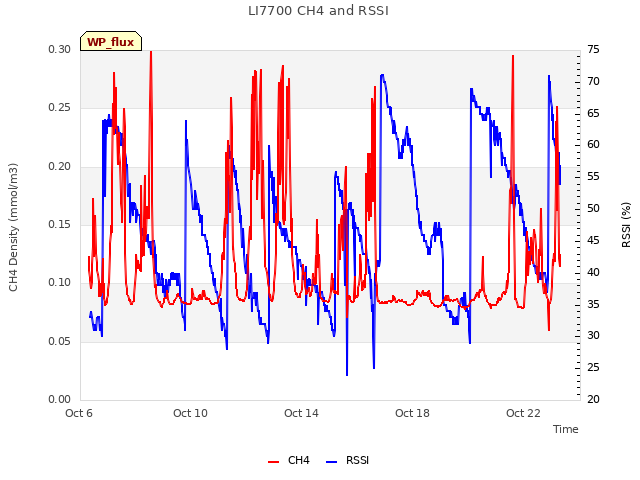Click the 55 right axis value
640x480 pixels.
[x=593, y=176]
